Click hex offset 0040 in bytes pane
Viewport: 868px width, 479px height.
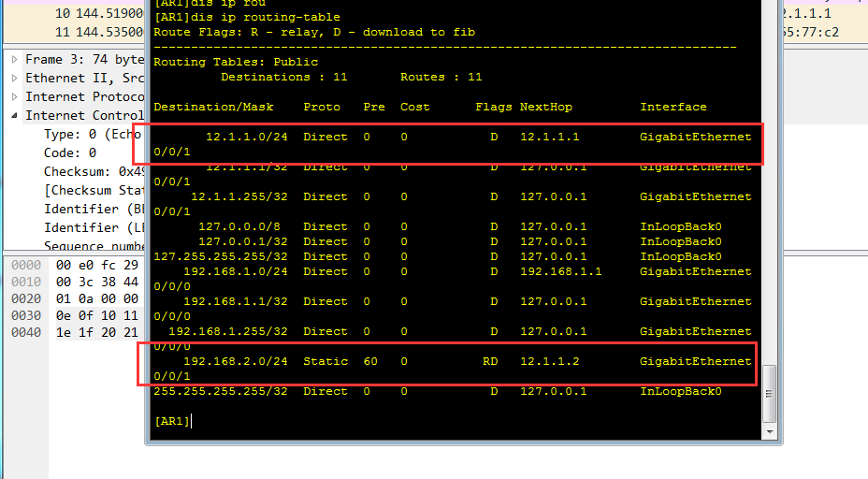pos(26,332)
